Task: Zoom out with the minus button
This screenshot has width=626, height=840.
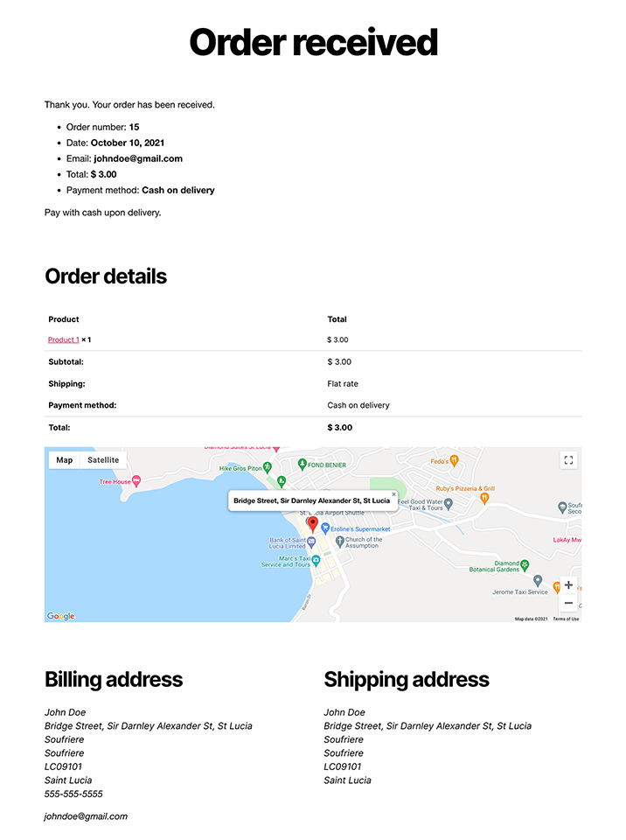Action: [x=568, y=603]
